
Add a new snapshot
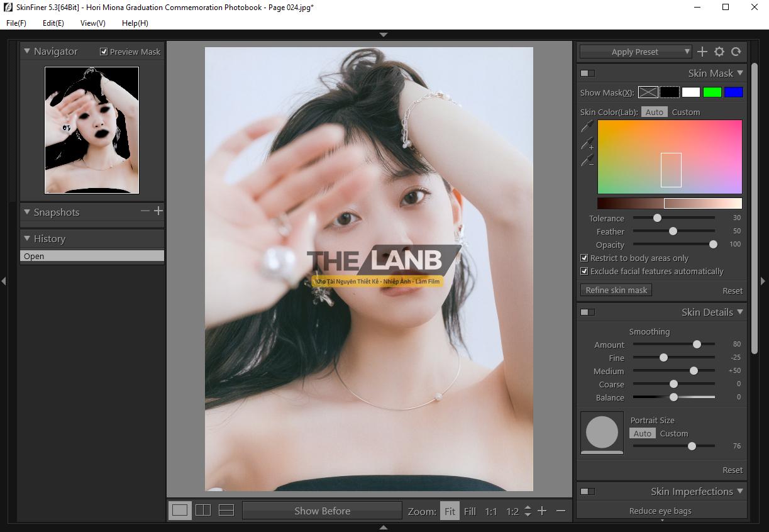click(x=158, y=211)
